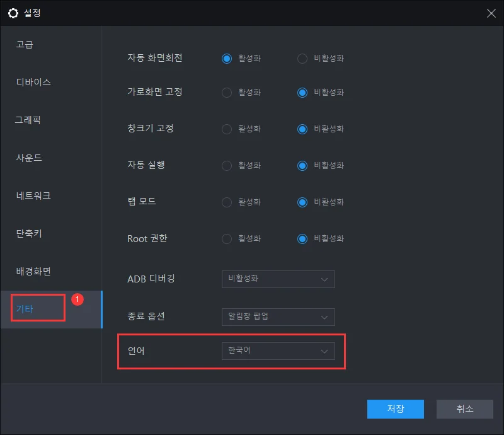This screenshot has width=504, height=435.
Task: Disable 자동 화면회전 with 비활성화 radio
Action: [x=302, y=59]
